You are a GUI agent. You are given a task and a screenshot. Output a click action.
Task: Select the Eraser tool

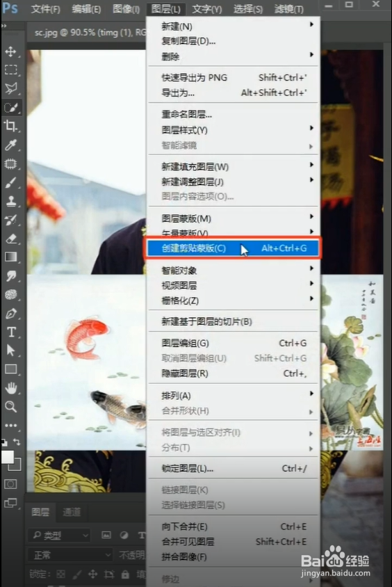pyautogui.click(x=10, y=239)
